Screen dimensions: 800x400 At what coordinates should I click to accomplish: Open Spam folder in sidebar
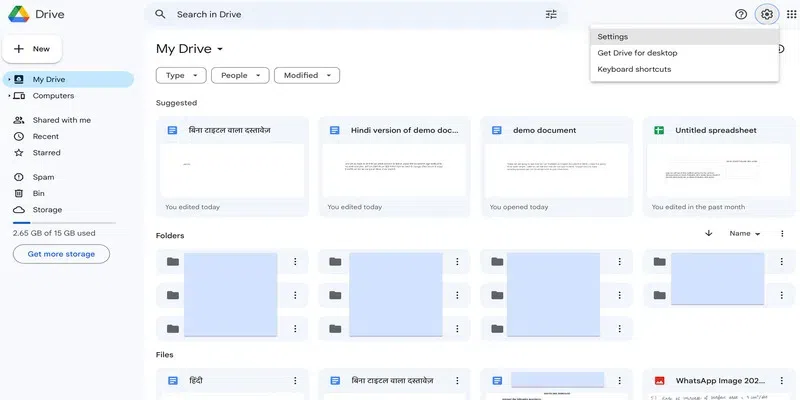[x=43, y=177]
